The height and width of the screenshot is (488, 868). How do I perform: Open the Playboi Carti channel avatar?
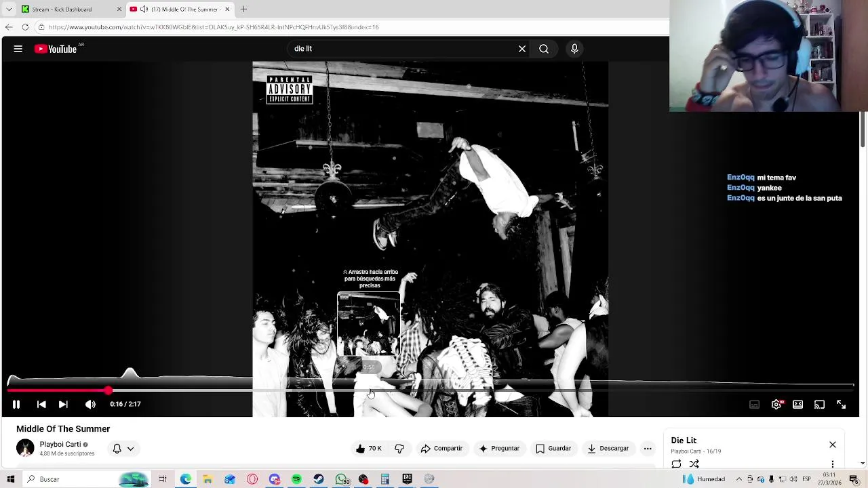pyautogui.click(x=25, y=448)
